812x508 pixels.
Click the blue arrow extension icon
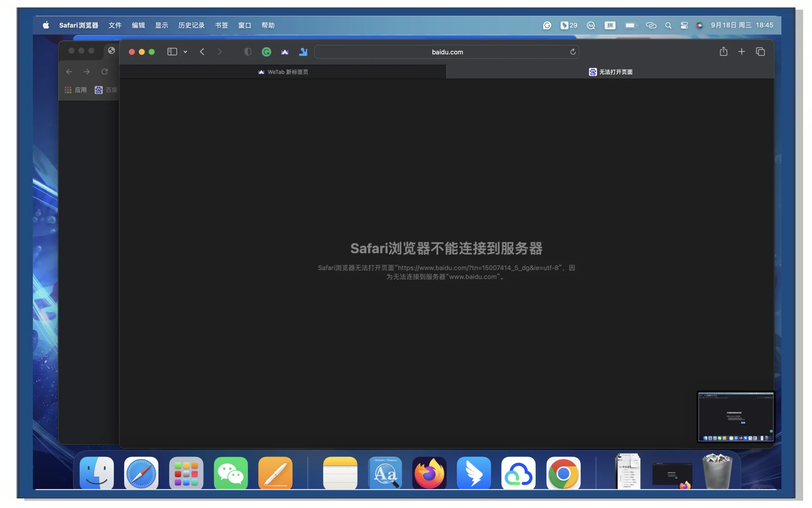point(303,52)
